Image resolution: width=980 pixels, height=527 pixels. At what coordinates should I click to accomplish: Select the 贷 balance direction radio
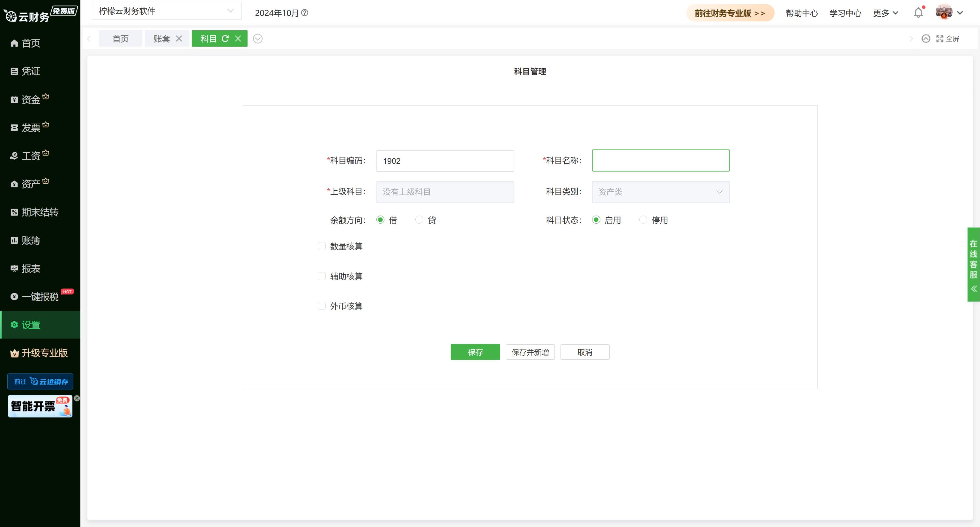[419, 220]
